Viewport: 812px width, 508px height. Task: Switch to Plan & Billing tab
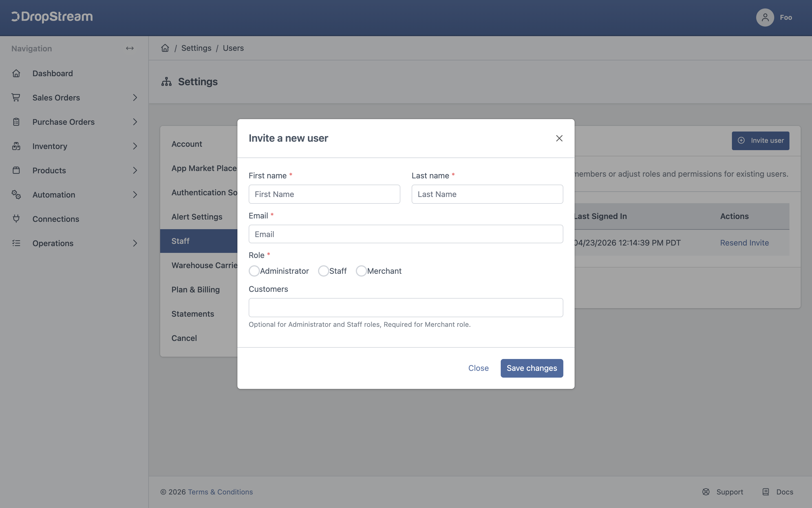click(x=199, y=290)
